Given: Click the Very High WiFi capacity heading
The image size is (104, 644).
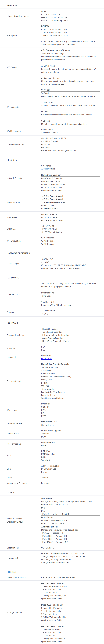Looking at the screenshot, I should point(46,90).
